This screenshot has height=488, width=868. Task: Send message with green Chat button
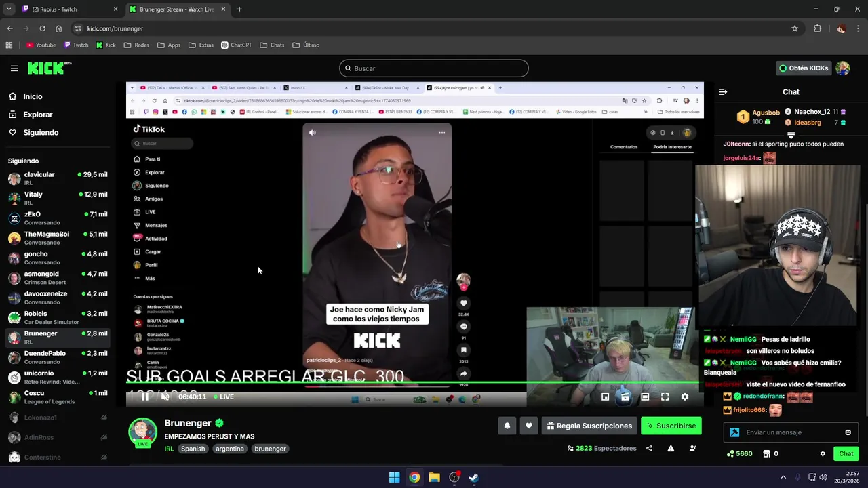[846, 453]
